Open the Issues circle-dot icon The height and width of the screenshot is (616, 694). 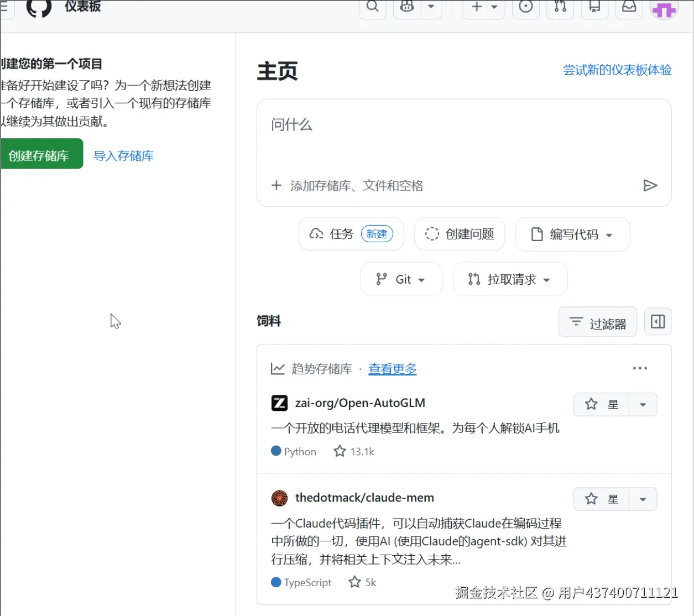click(526, 7)
